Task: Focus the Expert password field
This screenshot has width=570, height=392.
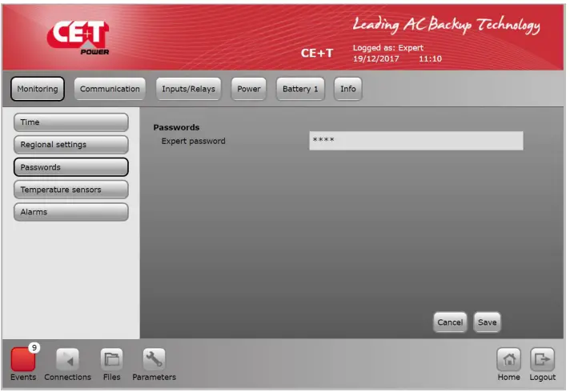Action: coord(416,141)
